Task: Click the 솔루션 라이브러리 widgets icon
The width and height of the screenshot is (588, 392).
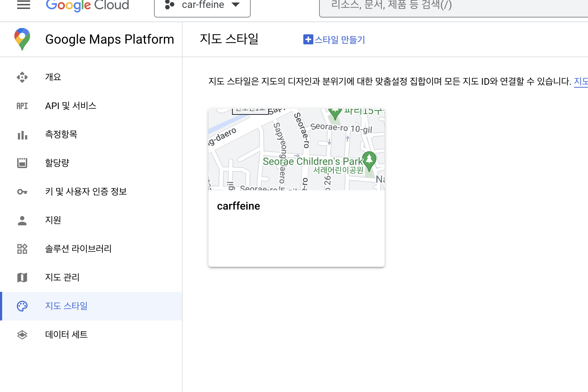Action: pos(22,249)
